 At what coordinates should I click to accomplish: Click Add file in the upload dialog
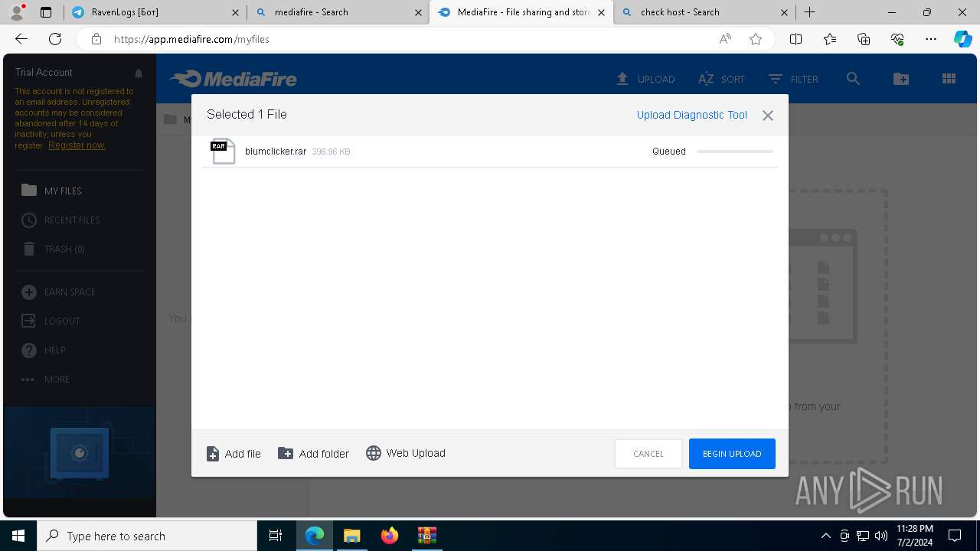(x=234, y=454)
